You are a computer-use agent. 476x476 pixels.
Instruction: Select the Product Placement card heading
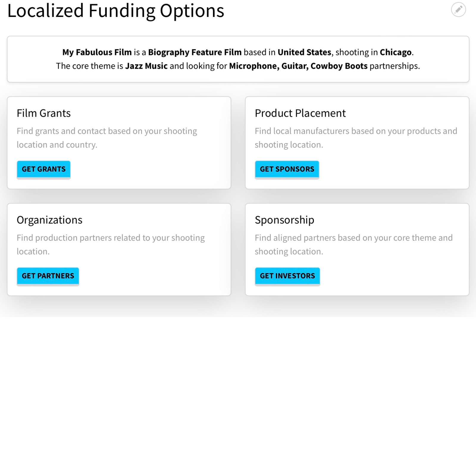click(x=300, y=113)
